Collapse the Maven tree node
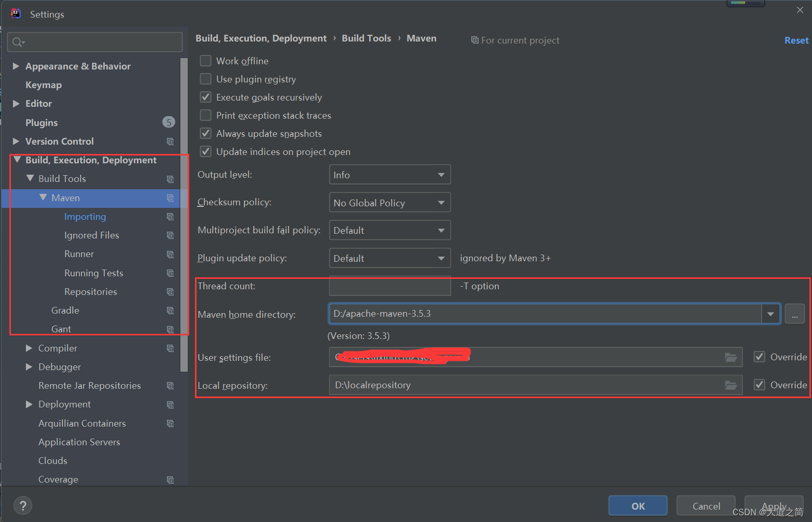This screenshot has height=522, width=812. (43, 197)
